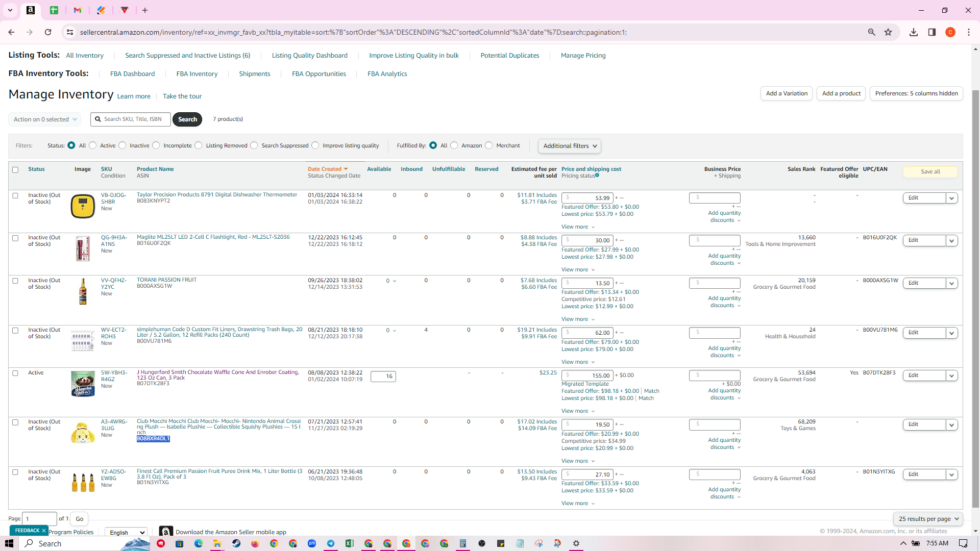Go back to the previous page
The width and height of the screenshot is (980, 551).
11,32
